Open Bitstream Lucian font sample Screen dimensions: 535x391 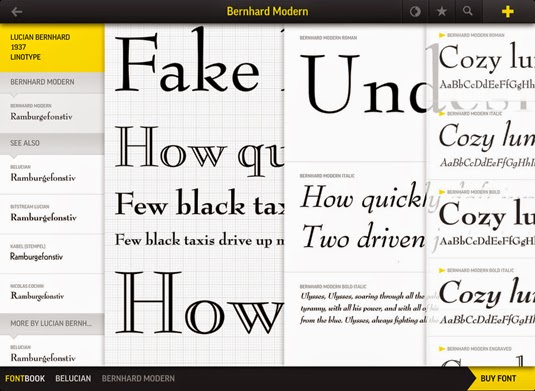pos(52,214)
